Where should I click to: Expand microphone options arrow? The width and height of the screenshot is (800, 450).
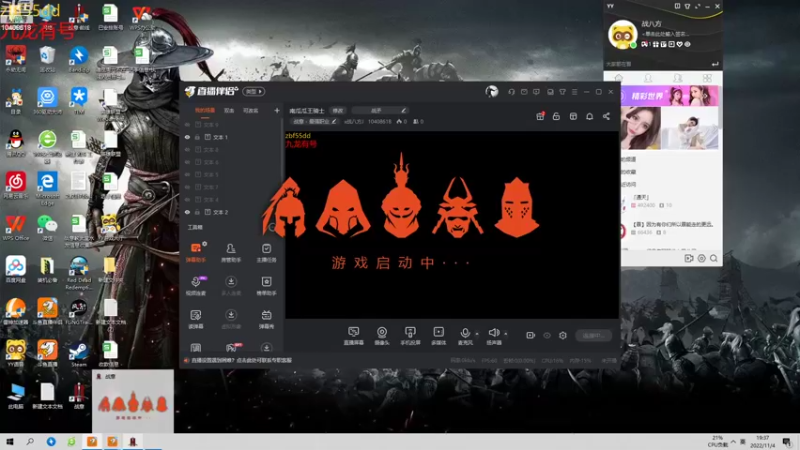(x=477, y=334)
